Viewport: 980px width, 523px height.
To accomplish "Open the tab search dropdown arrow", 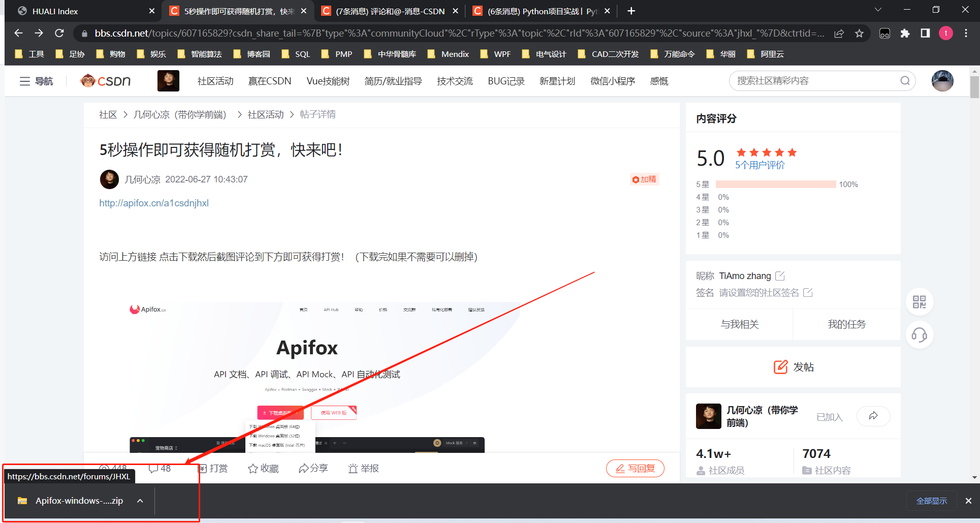I will pos(878,10).
